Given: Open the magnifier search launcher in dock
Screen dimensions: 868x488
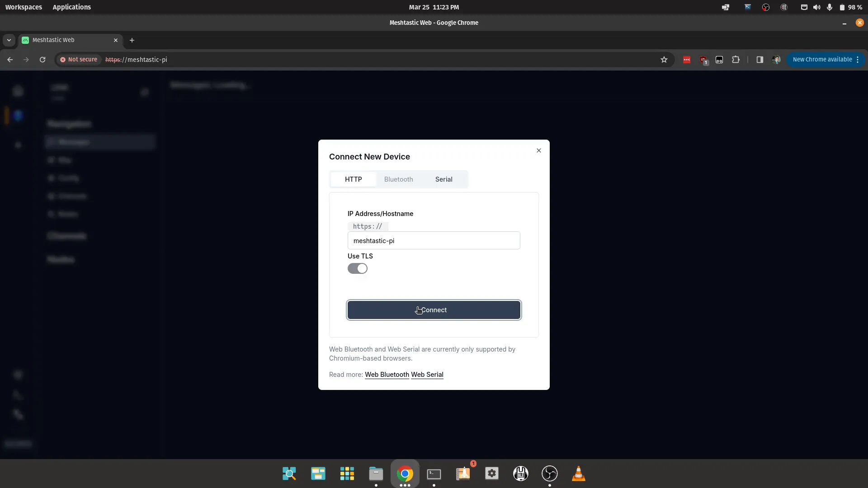Looking at the screenshot, I should tap(289, 474).
